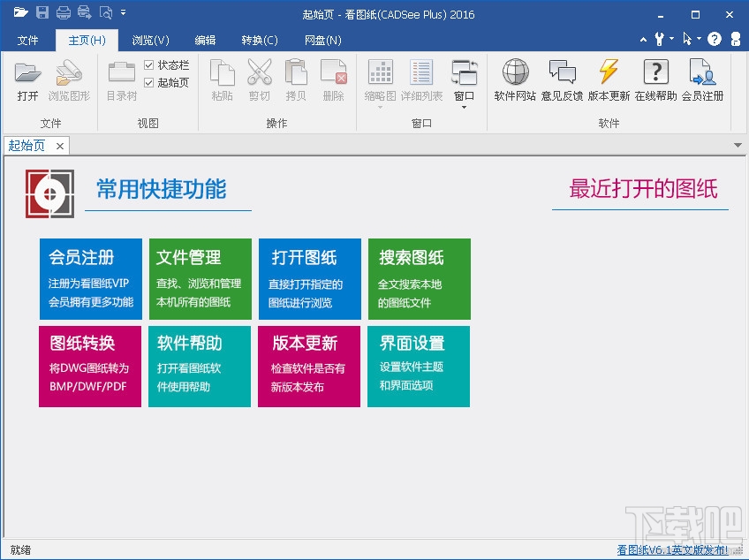Toggle the 状态栏 status bar checkbox
This screenshot has width=749, height=560.
[150, 64]
